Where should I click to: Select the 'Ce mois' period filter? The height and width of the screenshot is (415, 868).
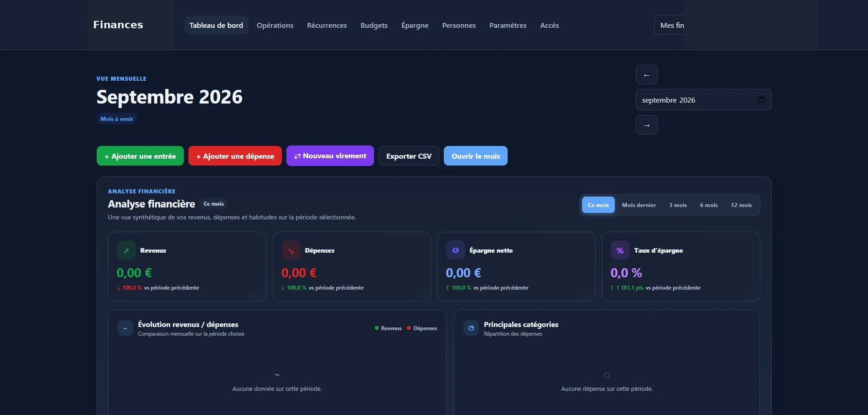(598, 205)
